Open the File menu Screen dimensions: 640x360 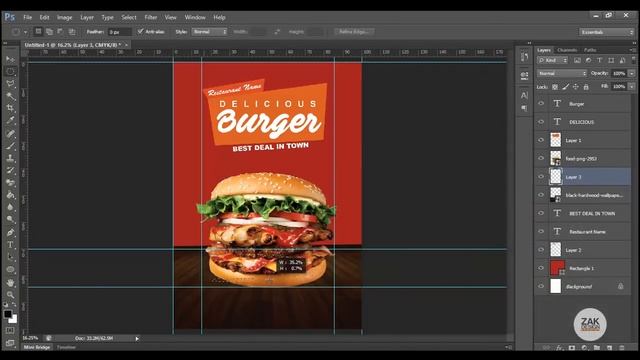coord(27,18)
